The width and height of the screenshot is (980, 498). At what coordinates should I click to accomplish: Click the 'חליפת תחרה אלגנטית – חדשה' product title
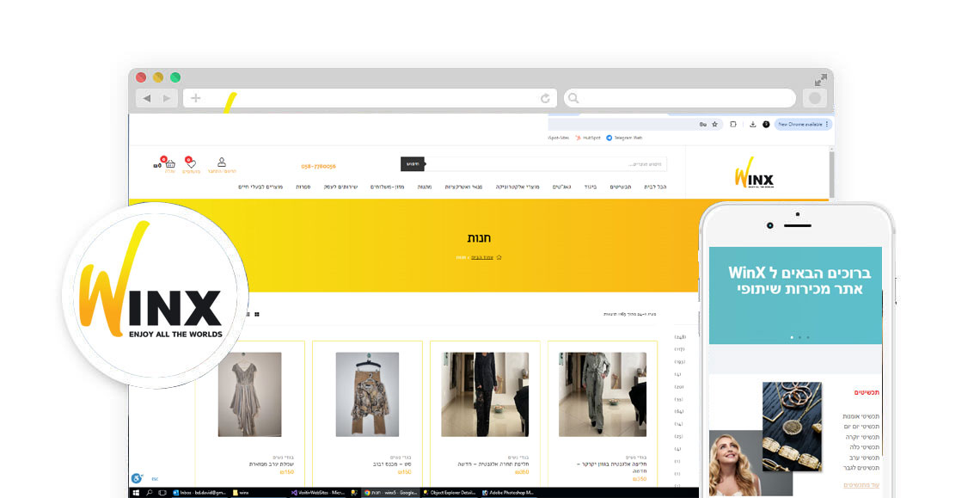click(493, 464)
